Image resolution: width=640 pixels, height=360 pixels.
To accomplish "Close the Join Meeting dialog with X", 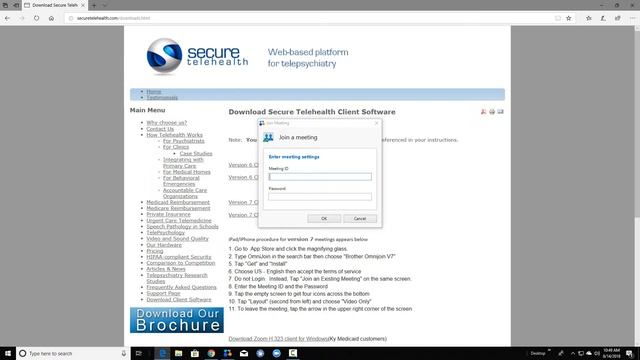I will [x=376, y=123].
